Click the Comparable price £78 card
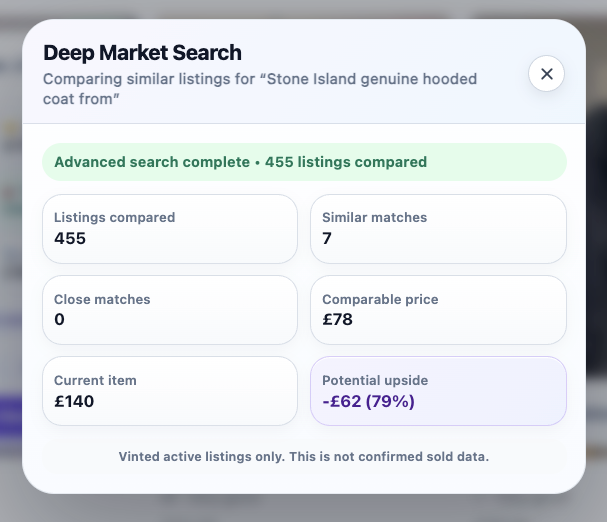 [438, 310]
